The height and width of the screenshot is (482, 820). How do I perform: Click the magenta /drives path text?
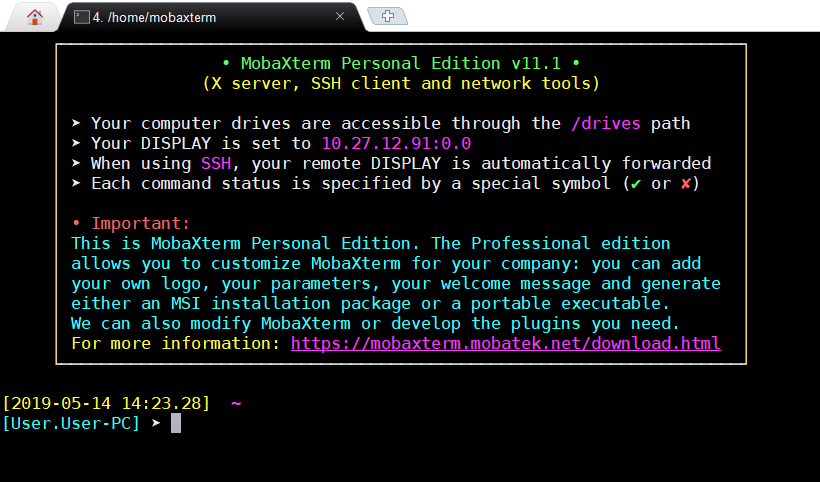606,123
